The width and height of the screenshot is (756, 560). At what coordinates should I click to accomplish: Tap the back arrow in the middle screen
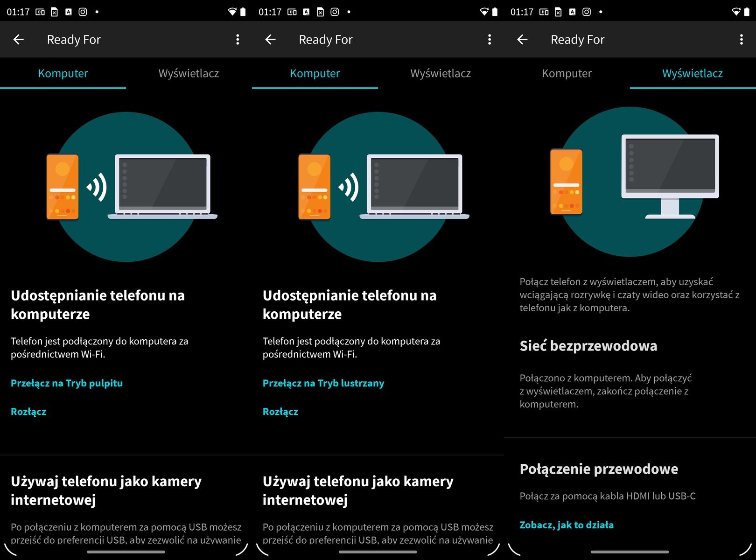(x=271, y=40)
